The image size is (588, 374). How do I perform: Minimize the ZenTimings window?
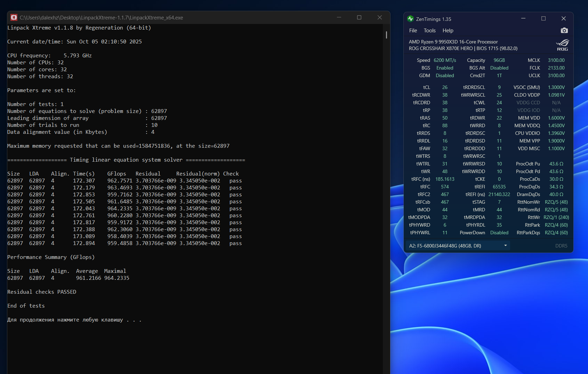click(x=523, y=19)
